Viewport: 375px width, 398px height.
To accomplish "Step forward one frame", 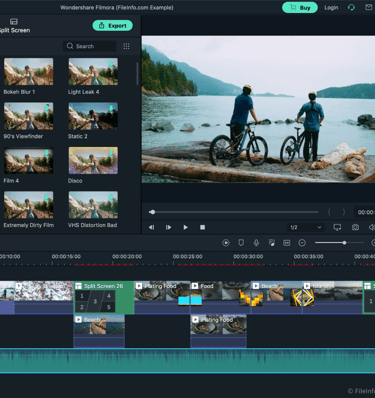I will [x=168, y=227].
